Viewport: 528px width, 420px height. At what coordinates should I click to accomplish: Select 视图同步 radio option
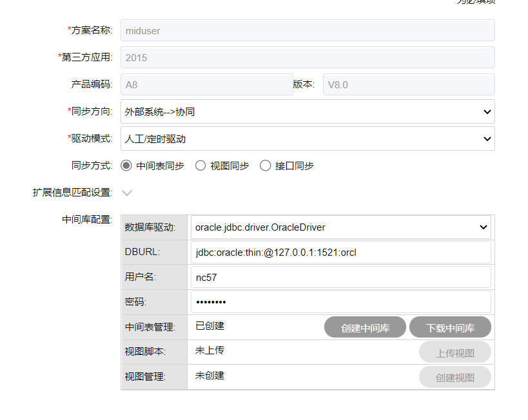[200, 166]
